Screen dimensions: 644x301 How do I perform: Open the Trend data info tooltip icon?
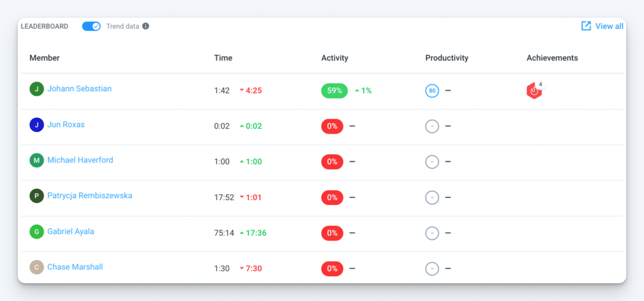[145, 26]
